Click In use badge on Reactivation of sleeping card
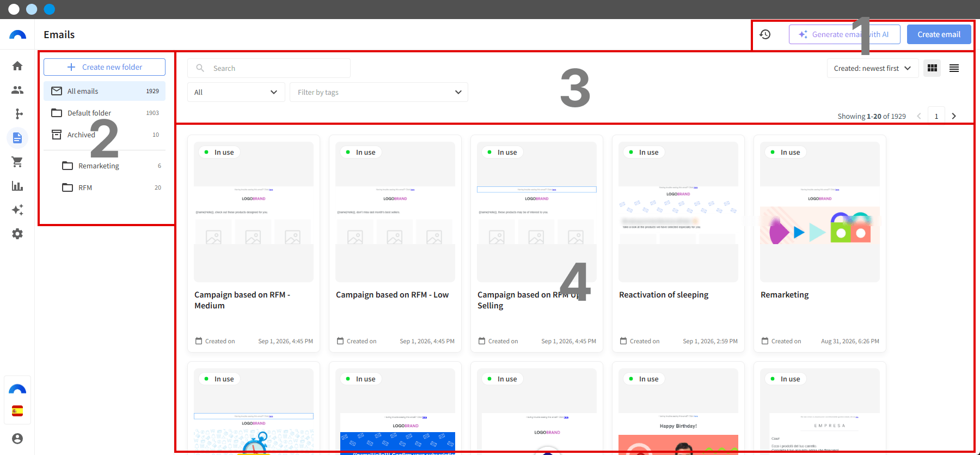Screen dimensions: 980x455 coord(644,152)
